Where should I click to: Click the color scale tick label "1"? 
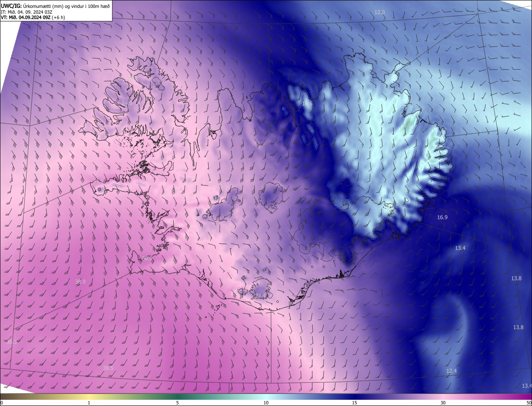[x=89, y=403]
